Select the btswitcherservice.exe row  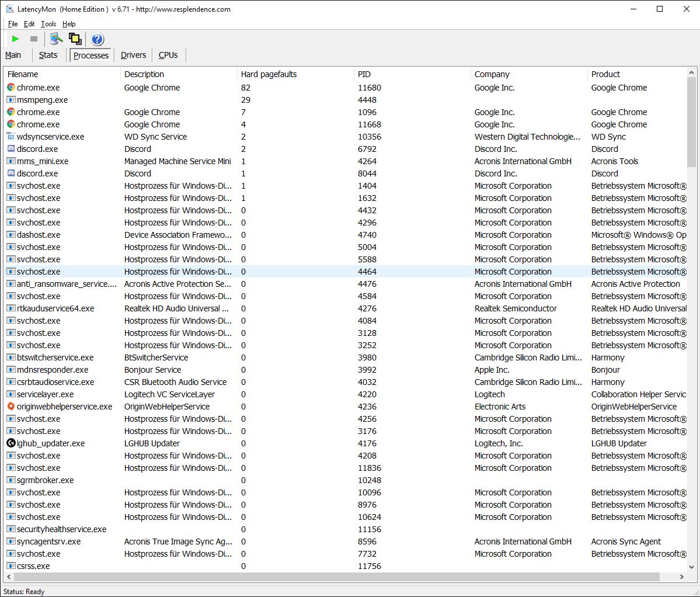[346, 357]
